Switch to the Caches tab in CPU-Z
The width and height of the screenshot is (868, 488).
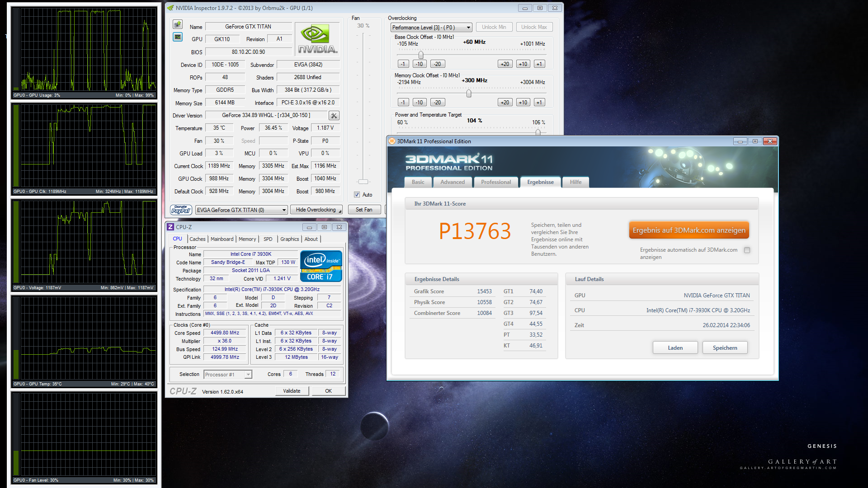pyautogui.click(x=197, y=239)
